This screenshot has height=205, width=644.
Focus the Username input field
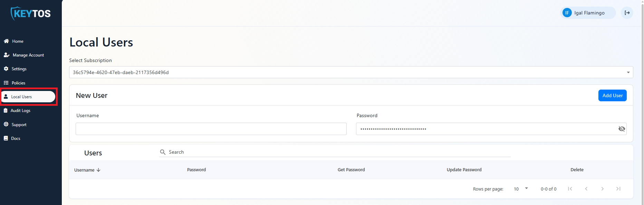pyautogui.click(x=211, y=129)
